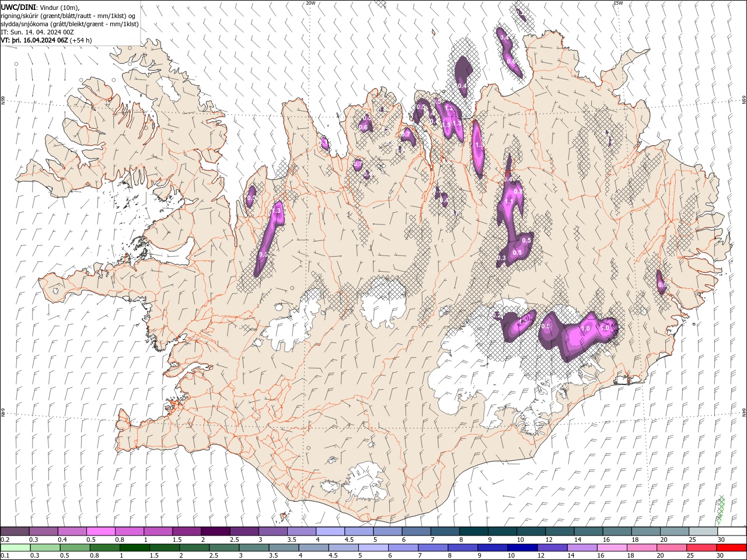Click the upper legend swatch starting at 0.2
747x560 pixels.
pyautogui.click(x=15, y=531)
